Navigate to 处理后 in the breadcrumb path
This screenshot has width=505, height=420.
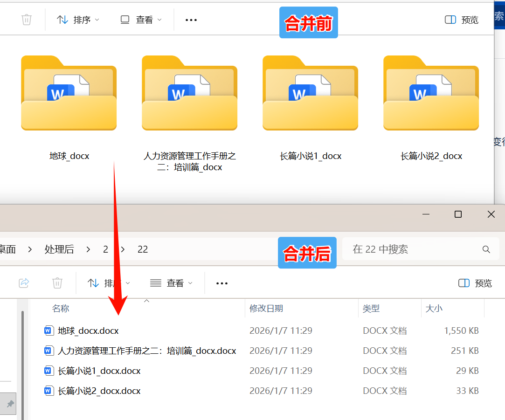click(60, 249)
